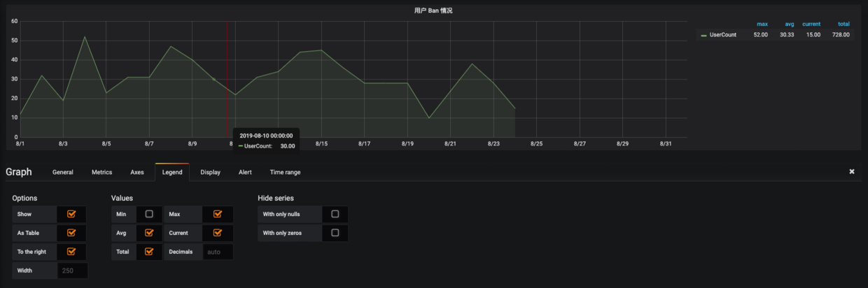
Task: Click the UserCount series color line in legend
Action: point(703,35)
